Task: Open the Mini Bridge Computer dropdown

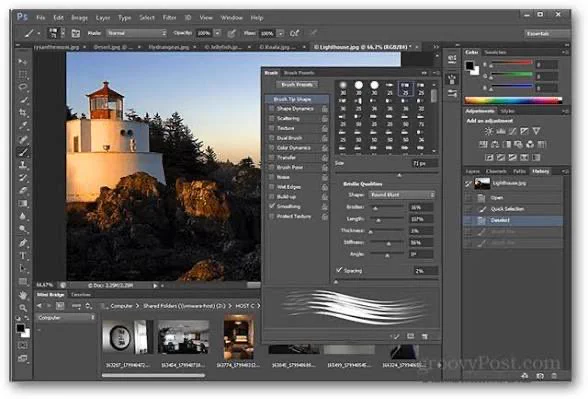Action: tap(66, 318)
